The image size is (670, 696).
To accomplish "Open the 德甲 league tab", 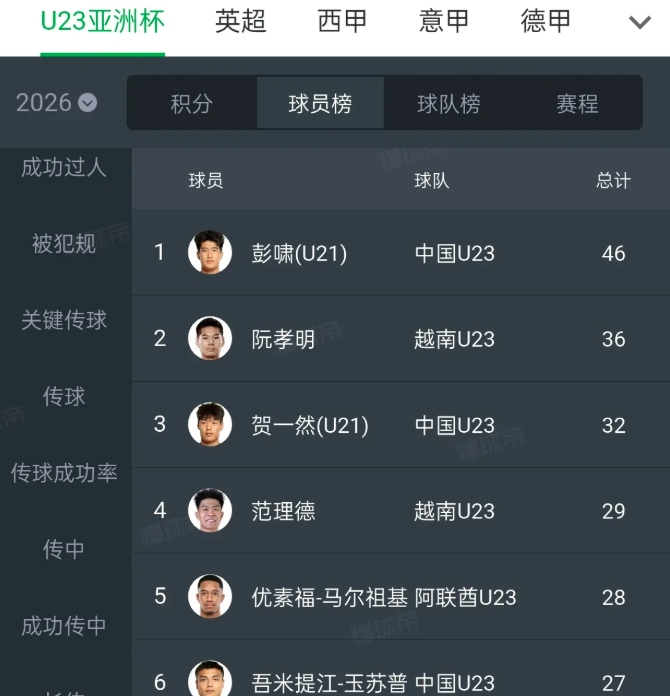I will coord(546,21).
